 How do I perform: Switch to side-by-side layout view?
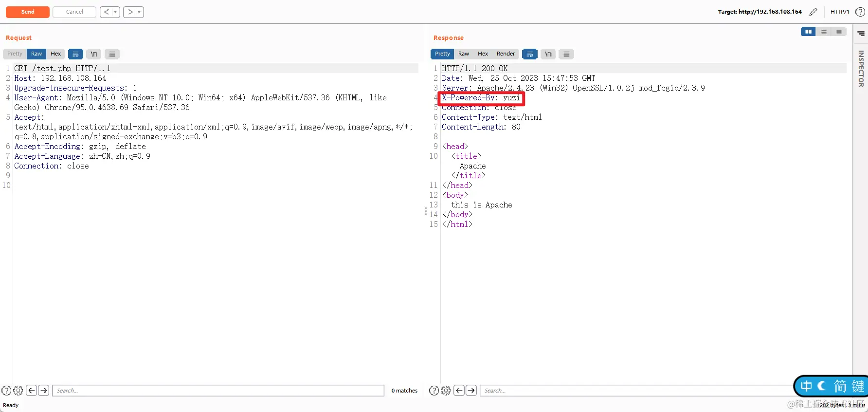point(808,32)
